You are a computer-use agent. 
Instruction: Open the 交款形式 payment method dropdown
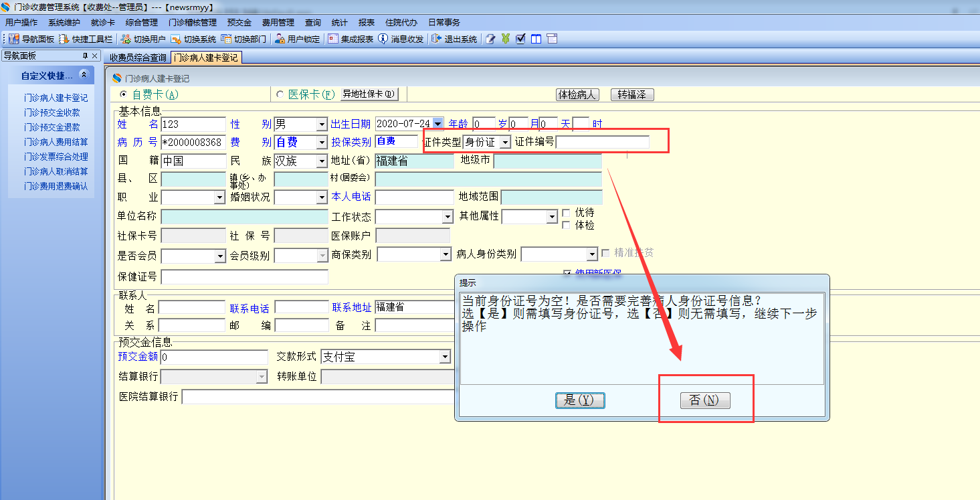coord(445,357)
